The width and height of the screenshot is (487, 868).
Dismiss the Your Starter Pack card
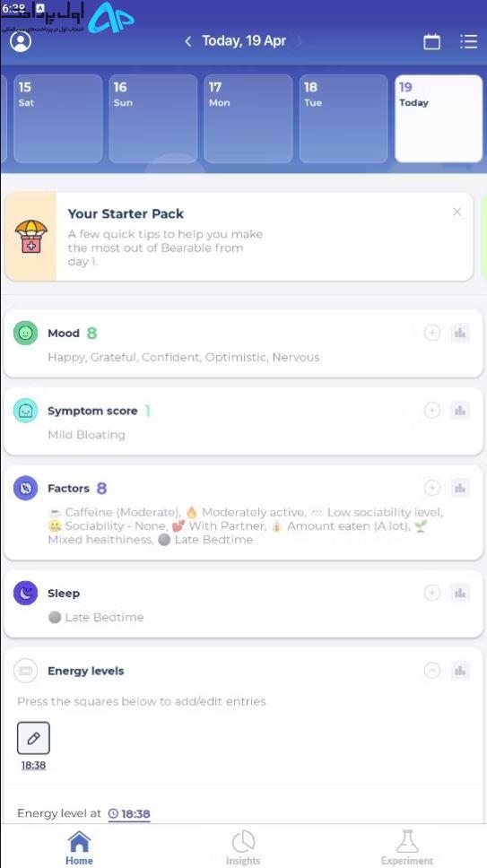(457, 212)
